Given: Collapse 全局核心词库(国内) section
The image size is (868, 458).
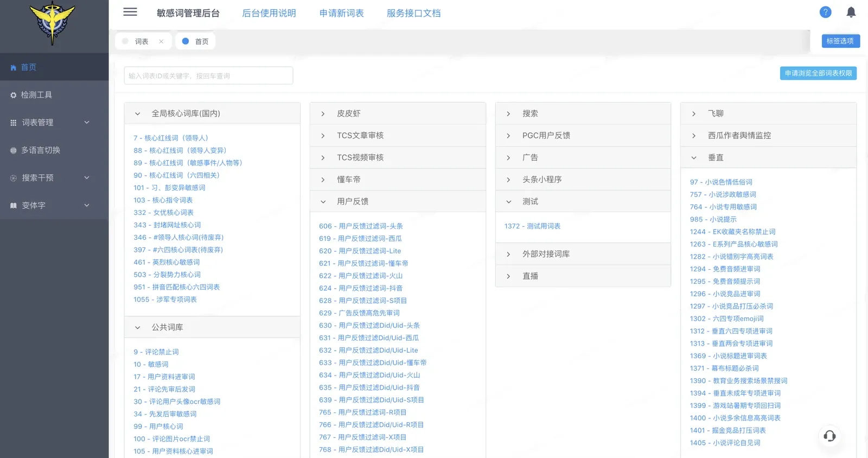Looking at the screenshot, I should [x=212, y=113].
